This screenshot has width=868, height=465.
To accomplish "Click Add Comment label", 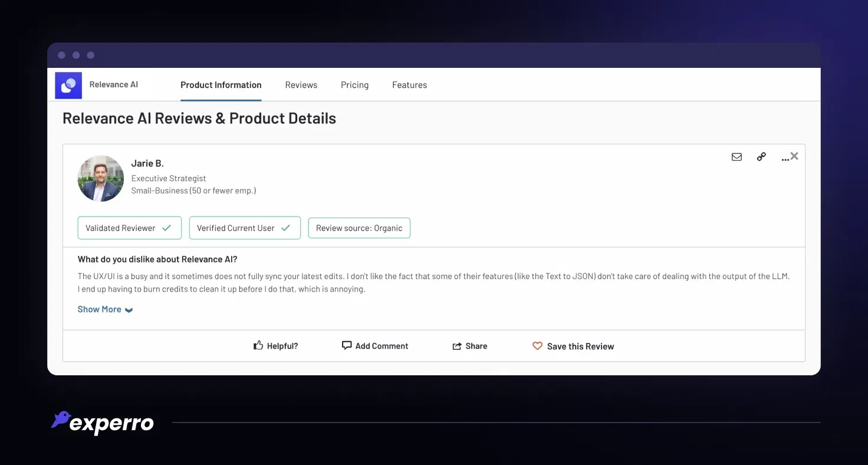I will tap(382, 346).
